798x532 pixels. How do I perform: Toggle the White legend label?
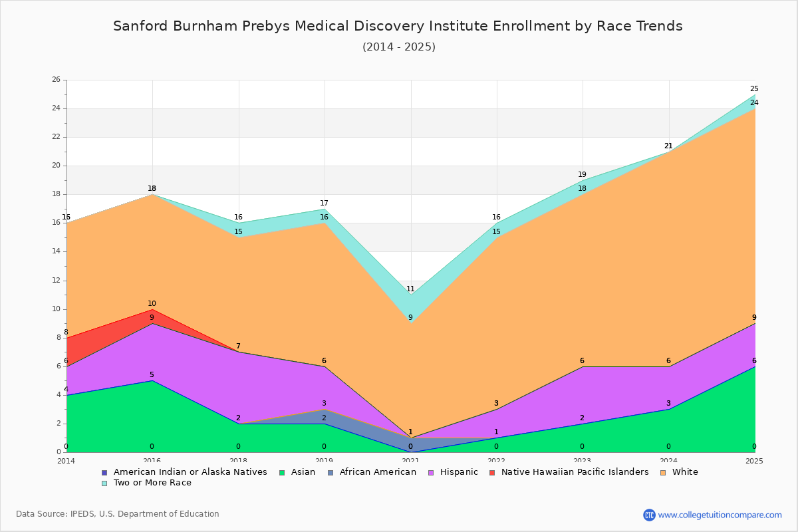(685, 472)
